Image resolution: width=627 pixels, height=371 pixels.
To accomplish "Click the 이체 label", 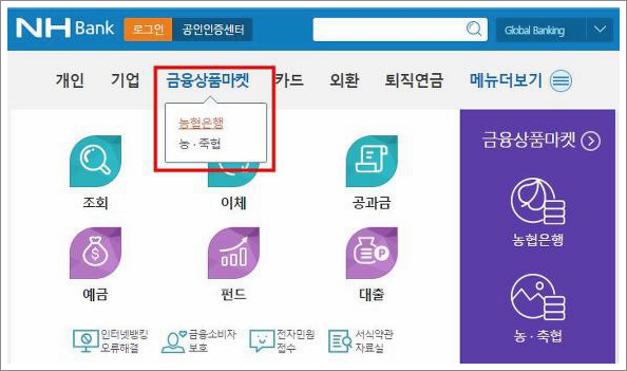I will [234, 203].
